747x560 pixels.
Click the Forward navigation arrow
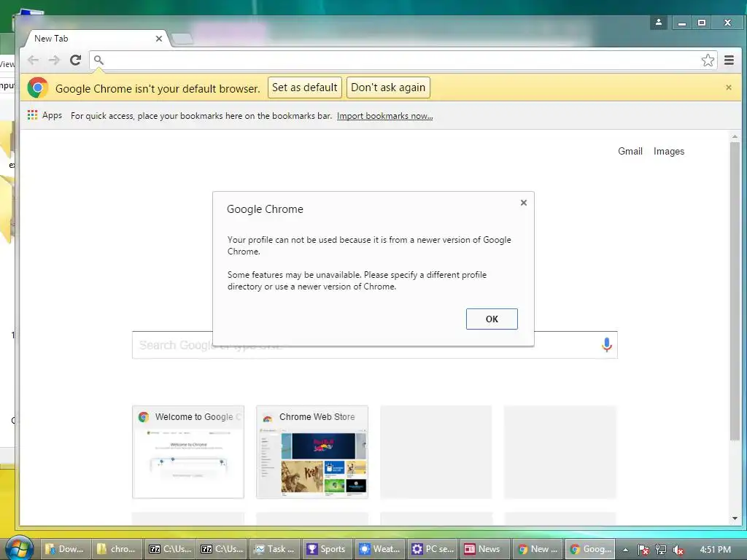coord(54,60)
